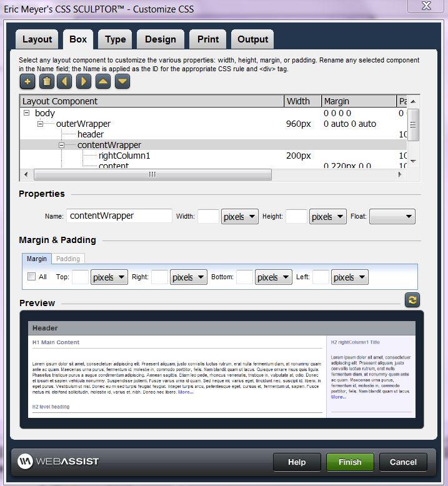Click the vertical scrollbar thumb of component list
The width and height of the screenshot is (448, 486).
tap(413, 124)
